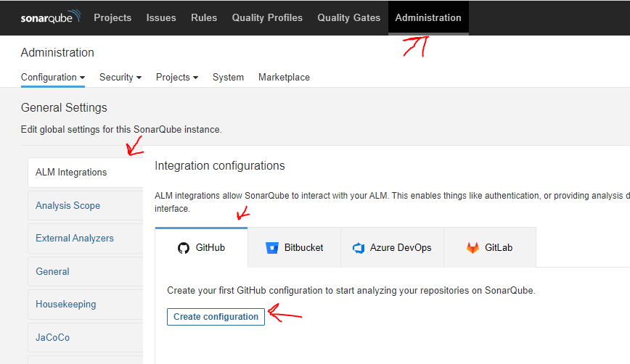The width and height of the screenshot is (630, 364).
Task: Click the Administration page title
Action: [x=57, y=53]
